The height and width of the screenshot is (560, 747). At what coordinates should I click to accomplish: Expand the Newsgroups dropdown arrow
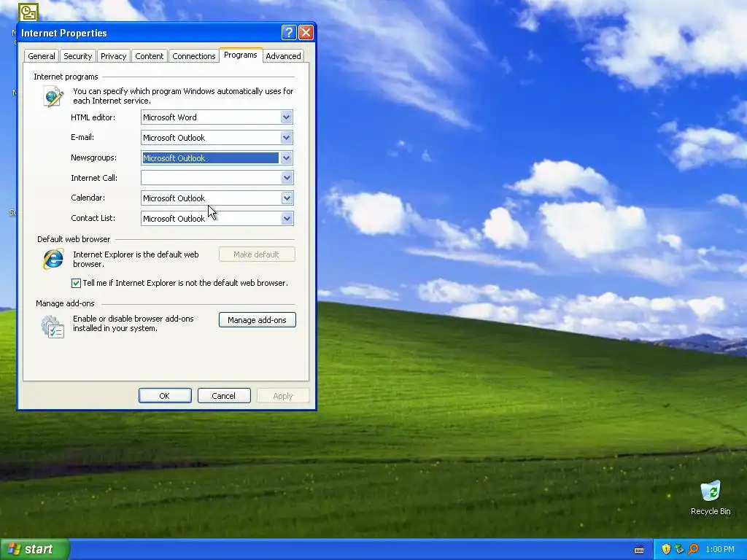tap(286, 158)
